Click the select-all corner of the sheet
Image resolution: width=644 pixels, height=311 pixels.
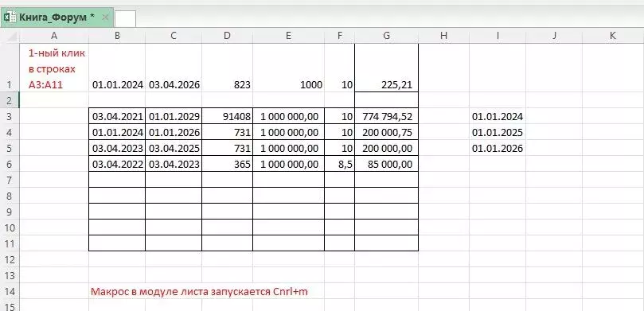pos(10,36)
